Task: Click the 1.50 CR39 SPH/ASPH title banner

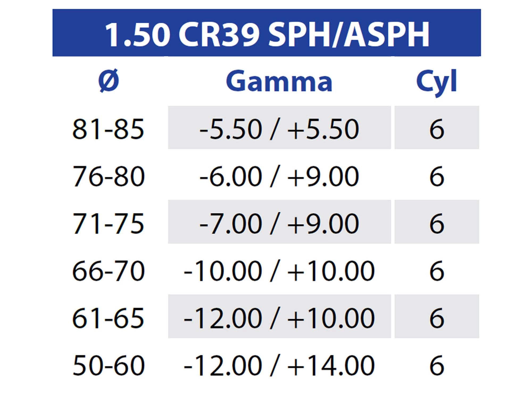Action: 267,33
